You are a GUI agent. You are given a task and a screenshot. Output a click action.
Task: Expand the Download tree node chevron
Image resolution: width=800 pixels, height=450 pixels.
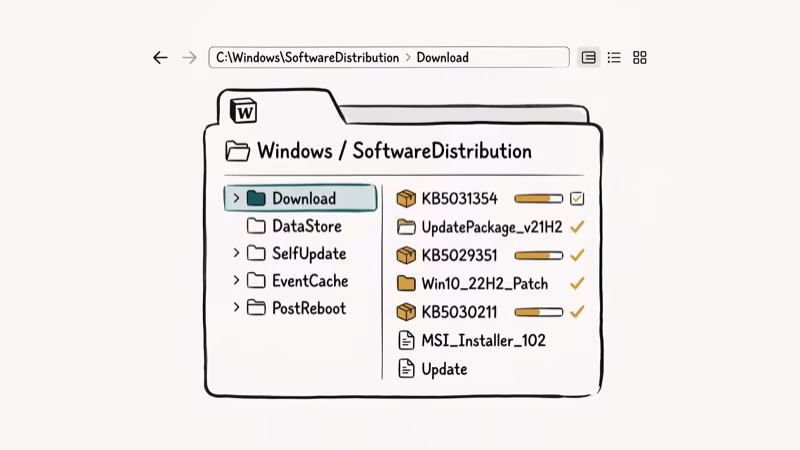[236, 198]
